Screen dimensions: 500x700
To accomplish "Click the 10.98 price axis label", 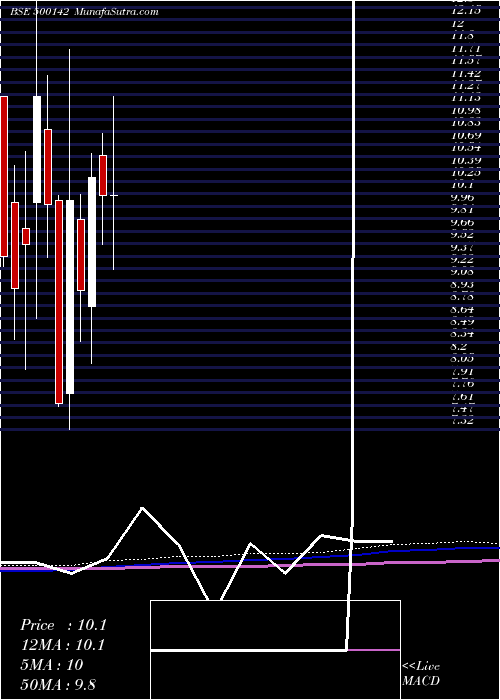I will point(466,110).
